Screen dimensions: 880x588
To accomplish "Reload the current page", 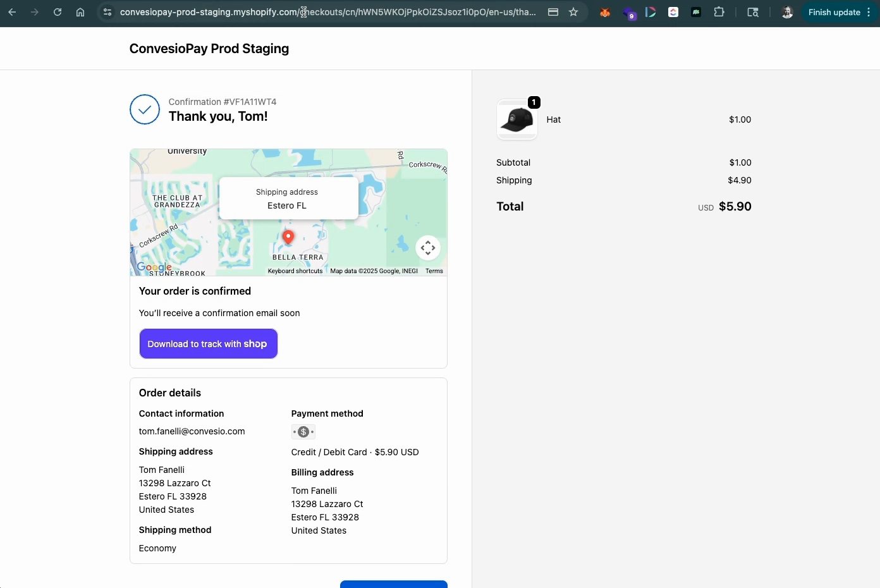I will click(58, 12).
